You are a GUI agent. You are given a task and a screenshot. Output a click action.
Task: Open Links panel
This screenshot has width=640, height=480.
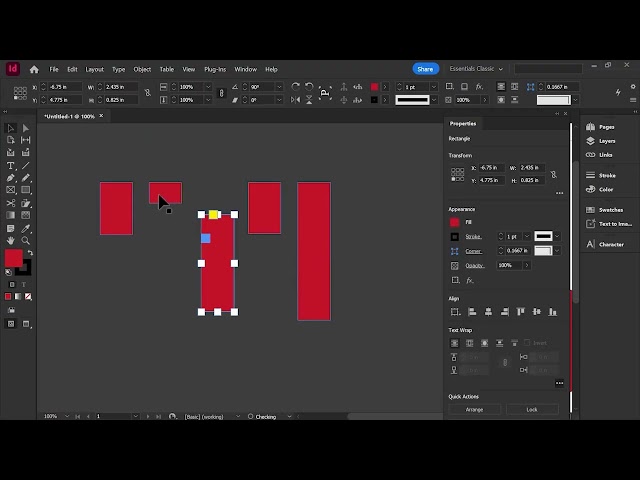(x=599, y=155)
